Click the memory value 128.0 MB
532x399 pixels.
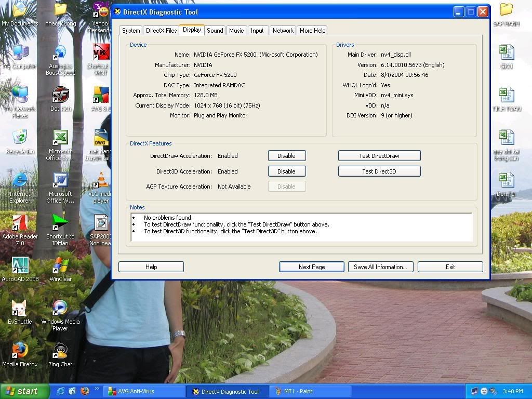pyautogui.click(x=206, y=96)
